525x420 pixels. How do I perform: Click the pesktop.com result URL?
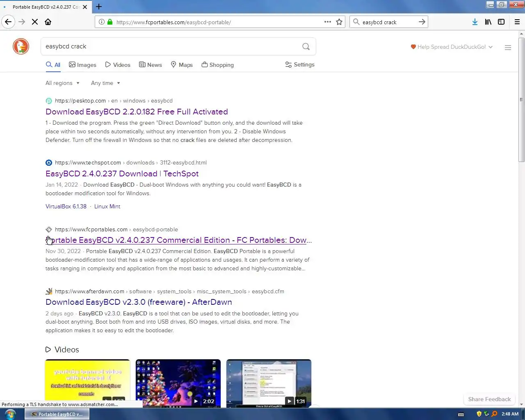114,100
